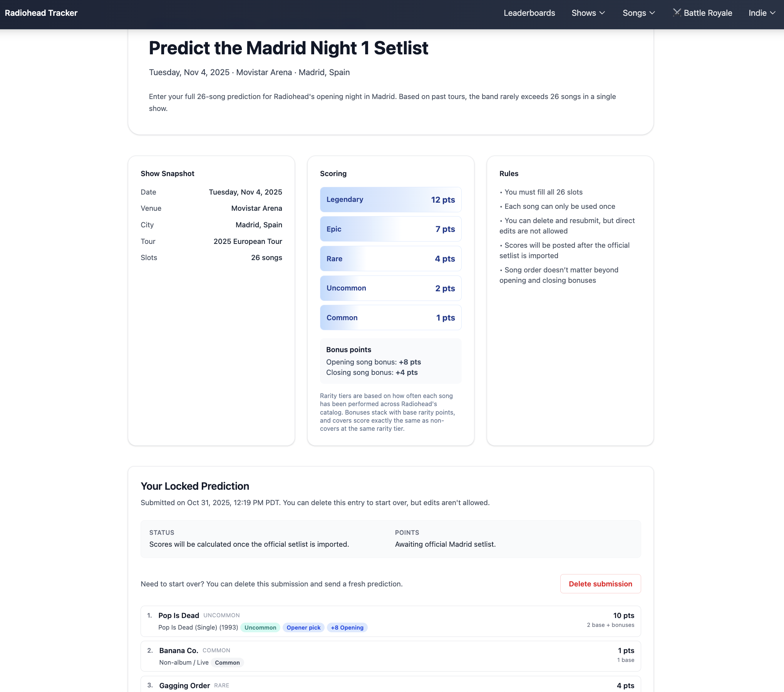Click the green Uncommon badge on Pop Is Dead

point(260,628)
